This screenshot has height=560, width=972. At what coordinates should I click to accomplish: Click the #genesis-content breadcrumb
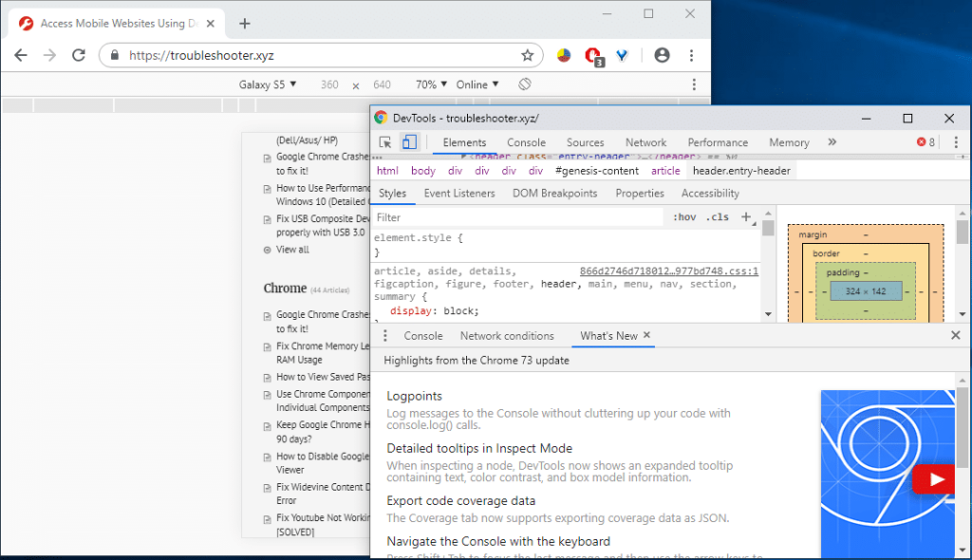click(597, 171)
